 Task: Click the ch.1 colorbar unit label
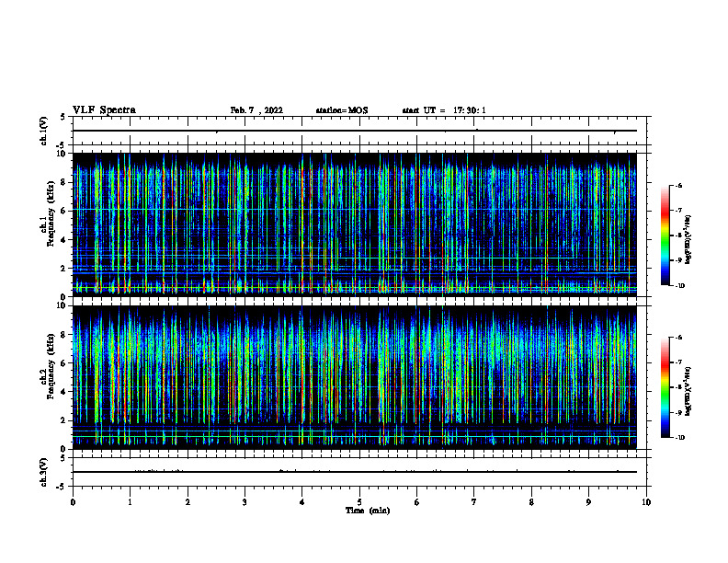[x=688, y=239]
